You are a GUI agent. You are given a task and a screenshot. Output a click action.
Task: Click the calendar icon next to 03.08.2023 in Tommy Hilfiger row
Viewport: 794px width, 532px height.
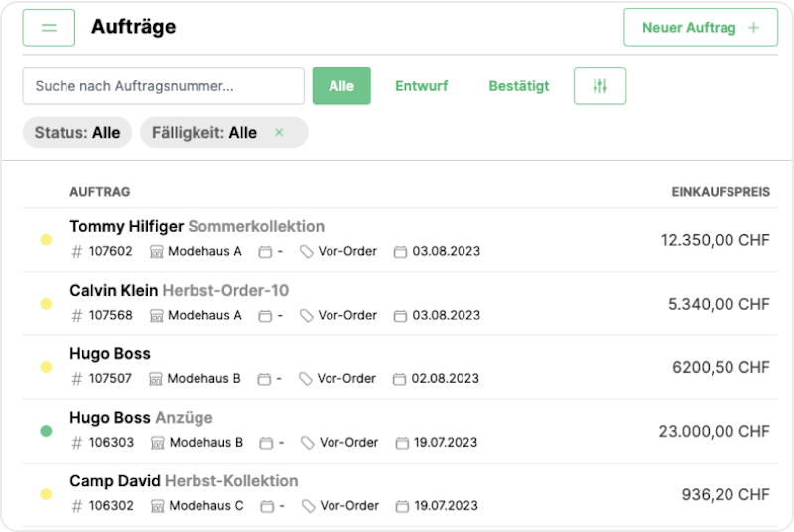pyautogui.click(x=400, y=251)
